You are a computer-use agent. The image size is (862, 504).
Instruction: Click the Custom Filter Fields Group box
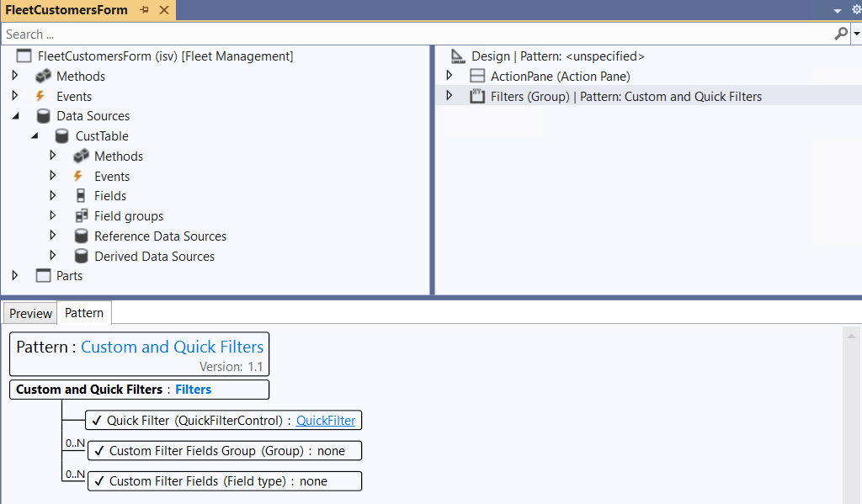(x=225, y=451)
